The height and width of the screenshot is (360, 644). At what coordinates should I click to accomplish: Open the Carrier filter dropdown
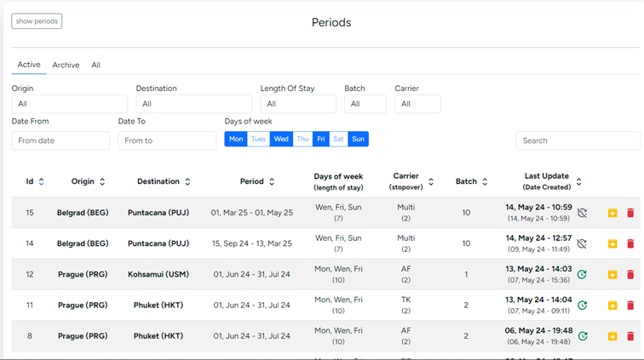(417, 104)
